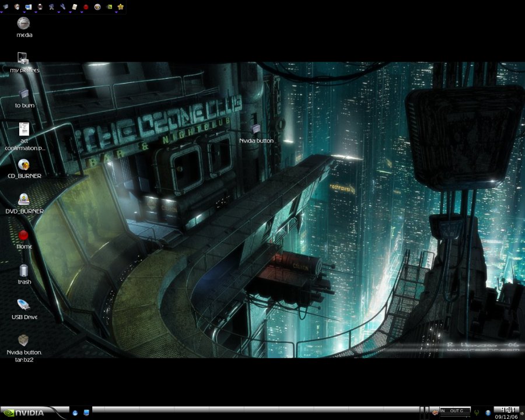Screen dimensions: 525x420
Task: Click the printer icon in top panel
Action: pos(40,6)
